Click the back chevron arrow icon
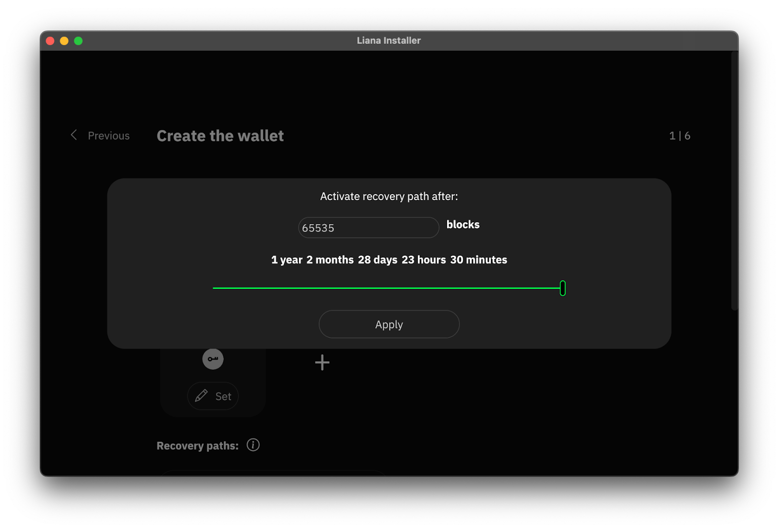Screen dimensions: 780x532 (x=74, y=135)
